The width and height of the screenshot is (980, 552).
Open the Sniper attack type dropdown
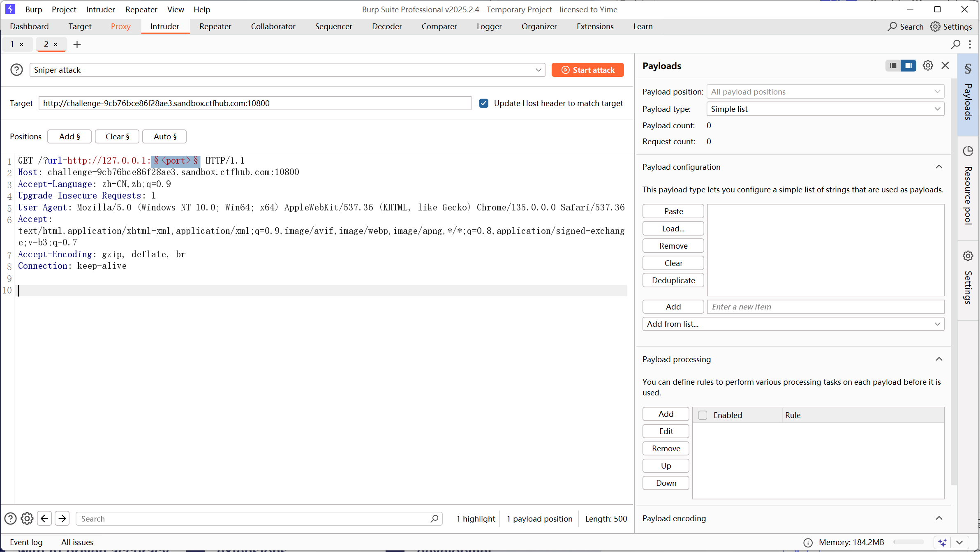click(287, 70)
